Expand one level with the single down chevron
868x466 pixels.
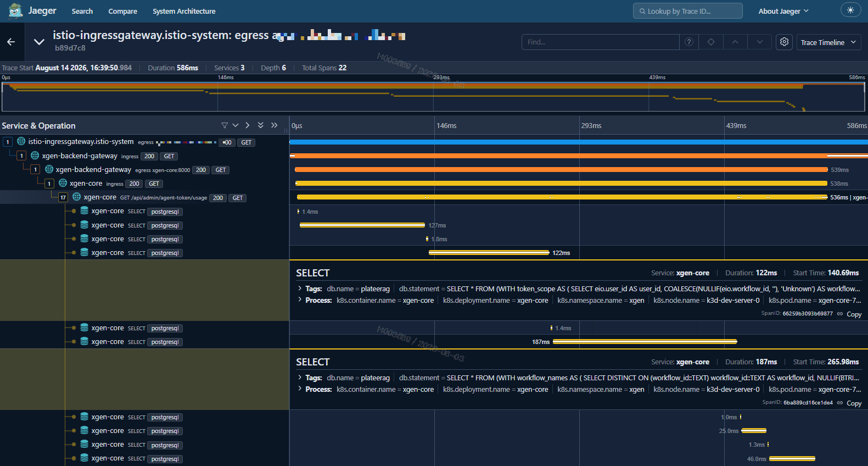(236, 125)
